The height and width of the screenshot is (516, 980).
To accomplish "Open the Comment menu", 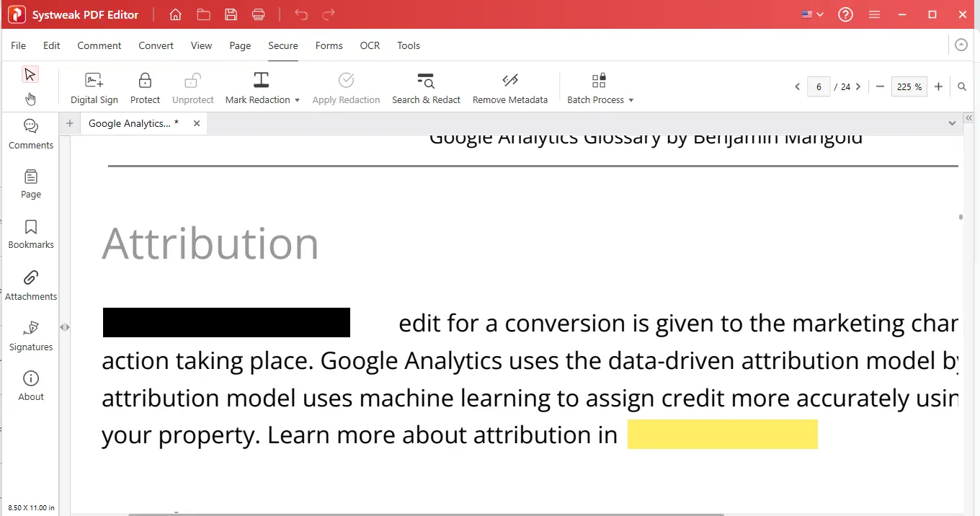I will (x=99, y=45).
